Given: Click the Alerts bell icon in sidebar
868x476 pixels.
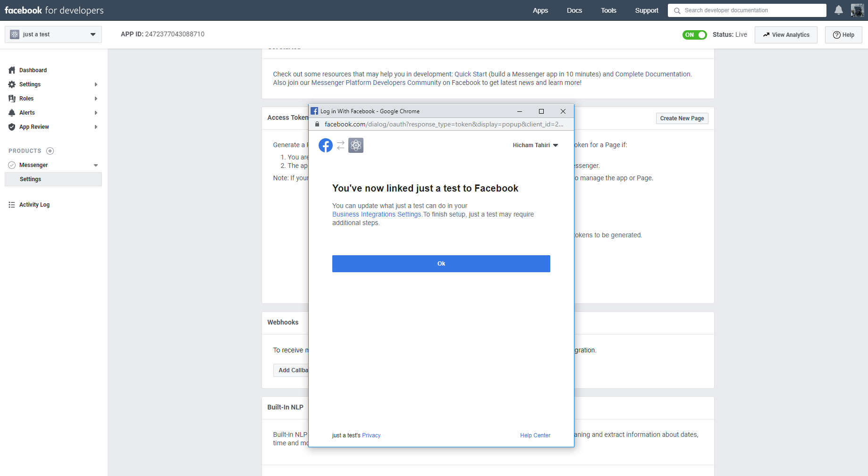Looking at the screenshot, I should 12,113.
